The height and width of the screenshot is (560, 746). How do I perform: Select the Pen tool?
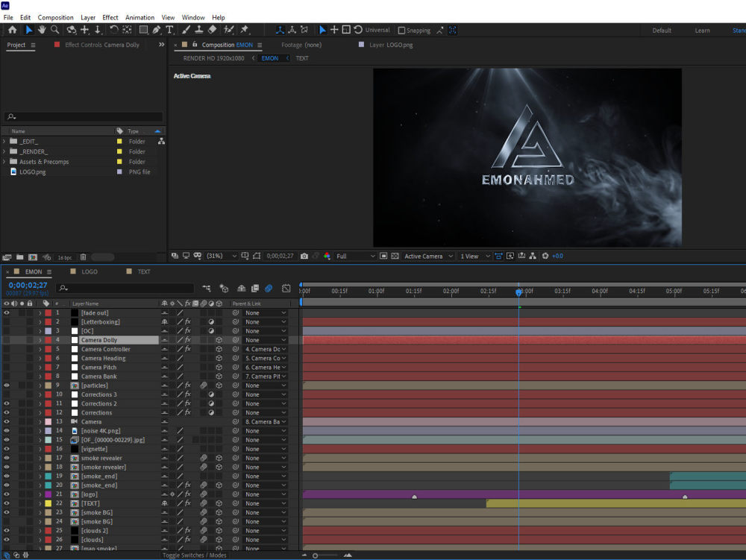point(157,30)
